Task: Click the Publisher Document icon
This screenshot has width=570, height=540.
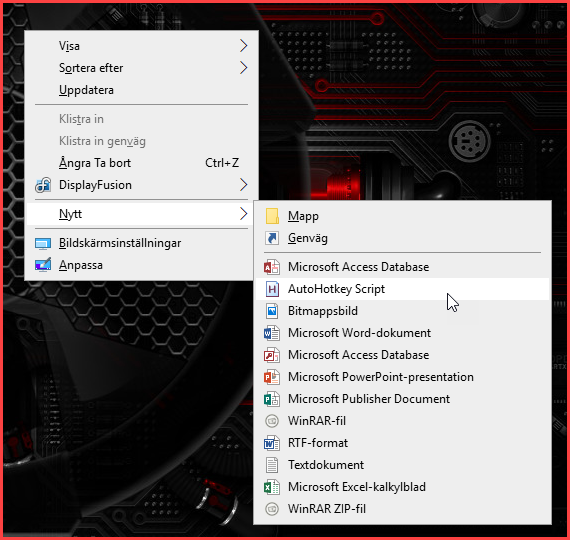Action: pos(272,399)
